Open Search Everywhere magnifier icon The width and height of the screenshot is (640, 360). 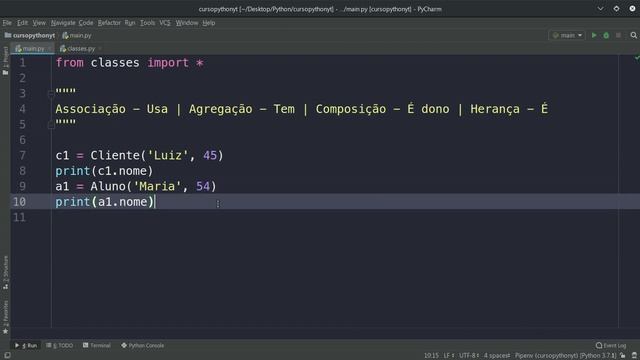click(x=633, y=36)
